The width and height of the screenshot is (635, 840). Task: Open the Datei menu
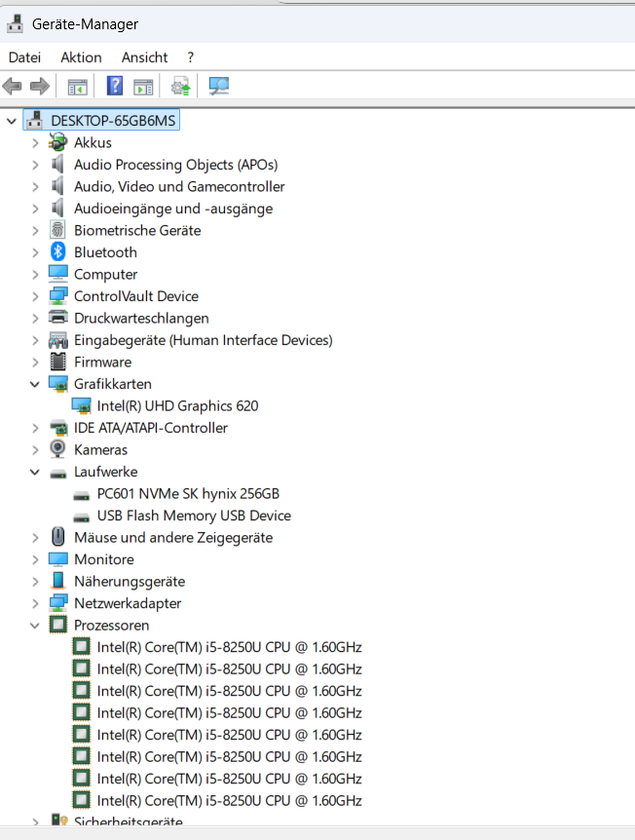[x=24, y=57]
